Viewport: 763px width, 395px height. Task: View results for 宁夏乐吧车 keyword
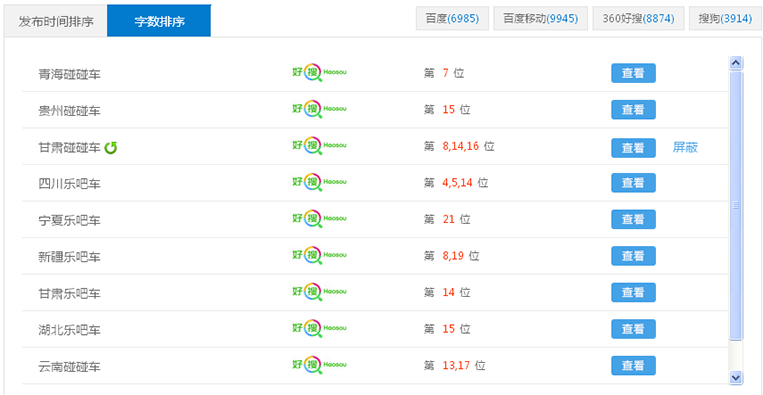[633, 219]
